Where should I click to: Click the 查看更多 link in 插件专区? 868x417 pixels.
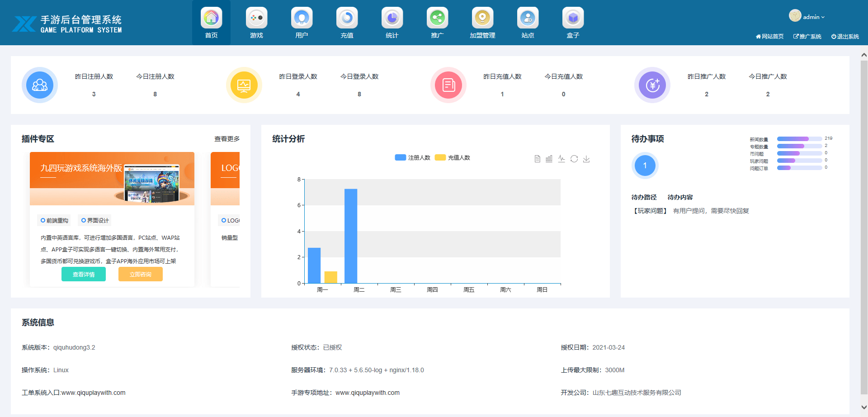tap(227, 139)
